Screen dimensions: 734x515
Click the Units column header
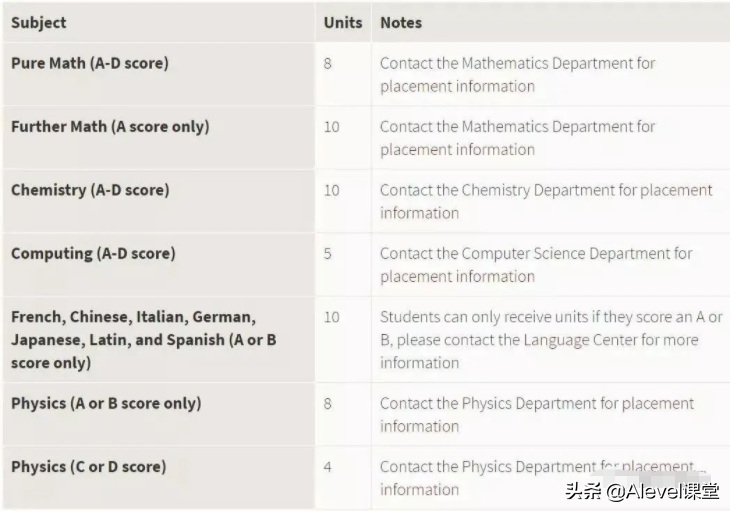point(343,22)
